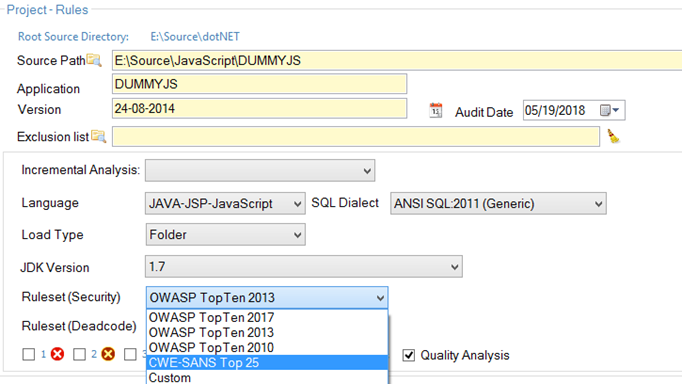The width and height of the screenshot is (682, 384).
Task: Click the Root Source Directory label
Action: (73, 37)
